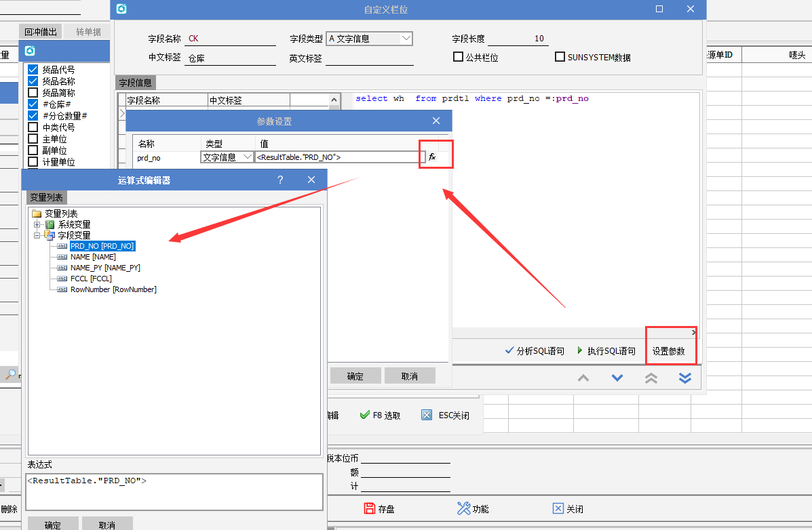Click the F8 选取 green check

point(365,415)
